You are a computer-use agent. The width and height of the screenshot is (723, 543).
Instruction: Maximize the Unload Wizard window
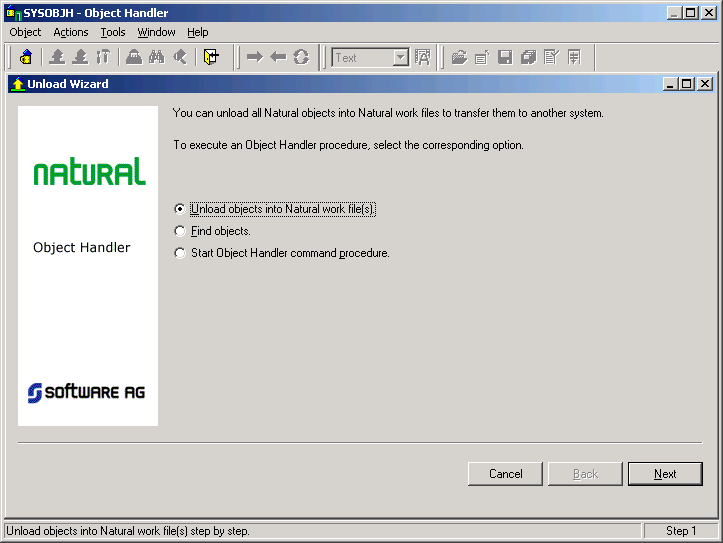[687, 84]
